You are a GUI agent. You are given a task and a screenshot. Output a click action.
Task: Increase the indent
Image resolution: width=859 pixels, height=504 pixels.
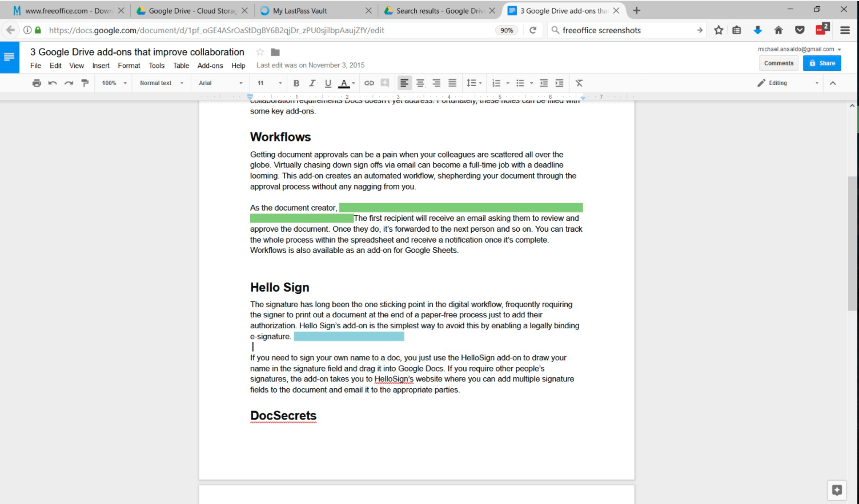point(559,83)
